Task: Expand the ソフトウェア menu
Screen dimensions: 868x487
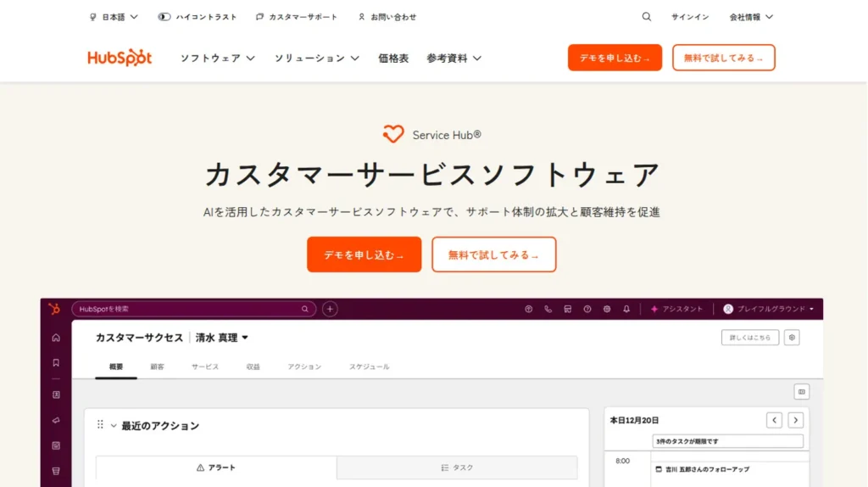Action: pyautogui.click(x=218, y=59)
